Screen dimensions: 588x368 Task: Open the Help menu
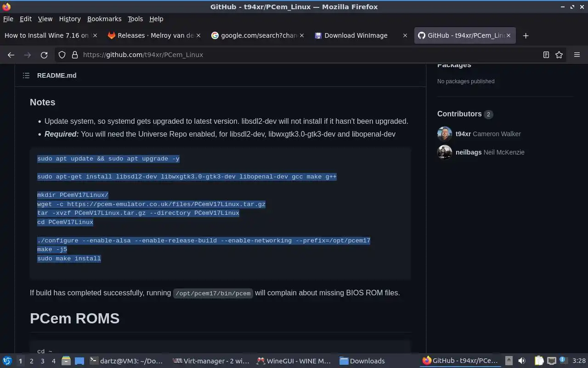[x=156, y=19]
